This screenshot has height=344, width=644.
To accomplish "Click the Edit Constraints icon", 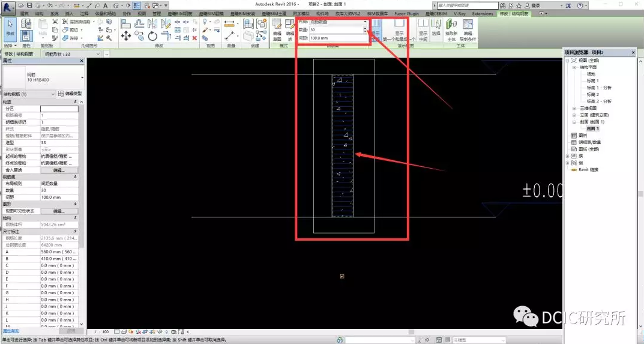I will point(468,29).
